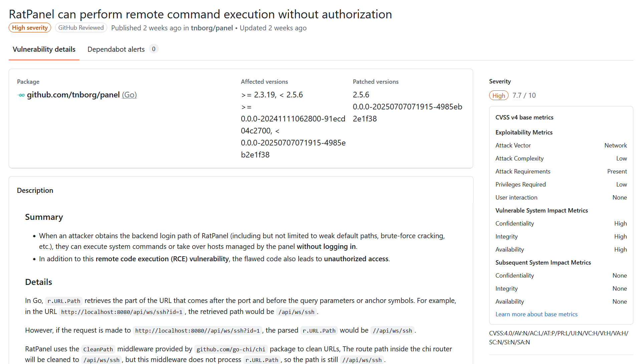
Task: Click the (Go) ecosystem link
Action: click(x=129, y=95)
